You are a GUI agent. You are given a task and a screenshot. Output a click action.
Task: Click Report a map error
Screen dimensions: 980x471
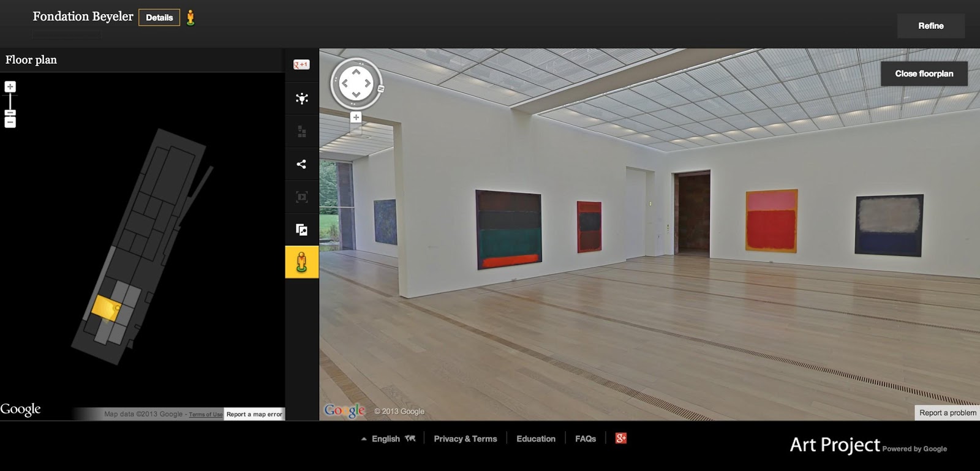(254, 414)
